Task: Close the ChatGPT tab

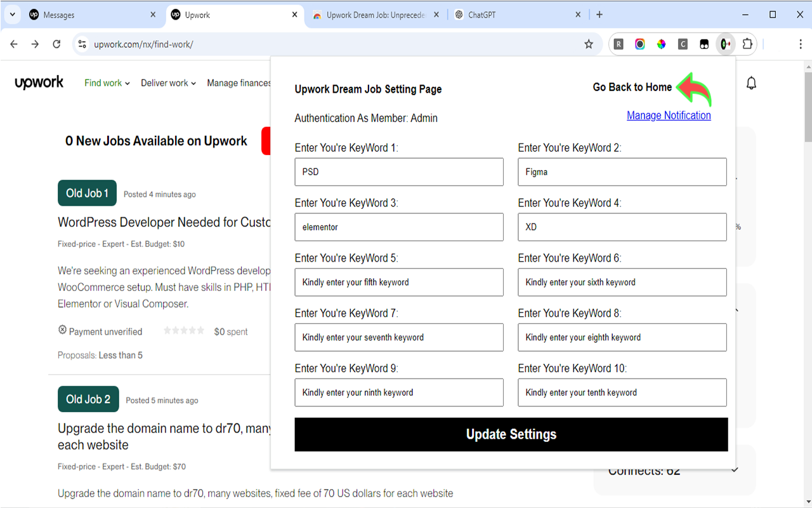Action: point(578,15)
